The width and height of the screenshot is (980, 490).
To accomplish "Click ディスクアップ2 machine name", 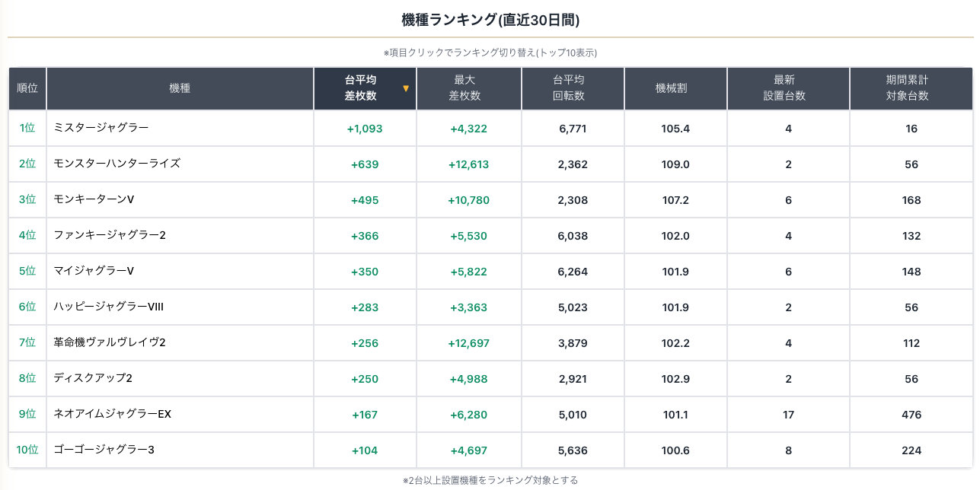I will pyautogui.click(x=94, y=378).
